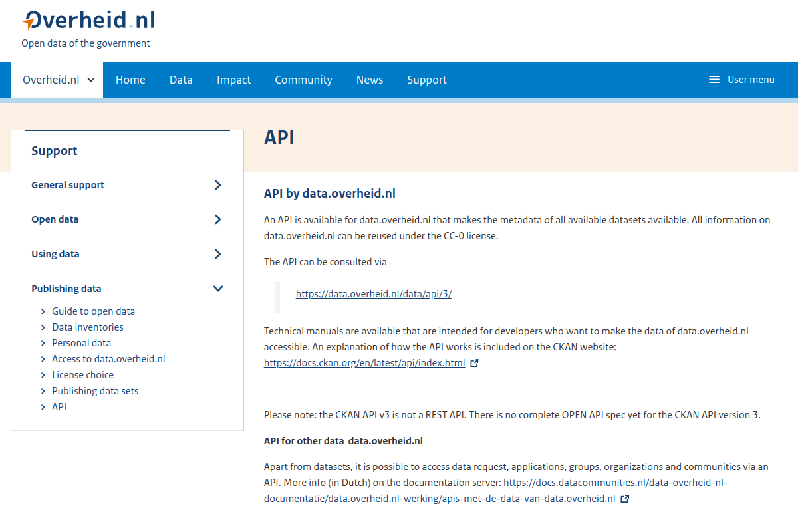
Task: Open the Support menu item
Action: point(427,80)
